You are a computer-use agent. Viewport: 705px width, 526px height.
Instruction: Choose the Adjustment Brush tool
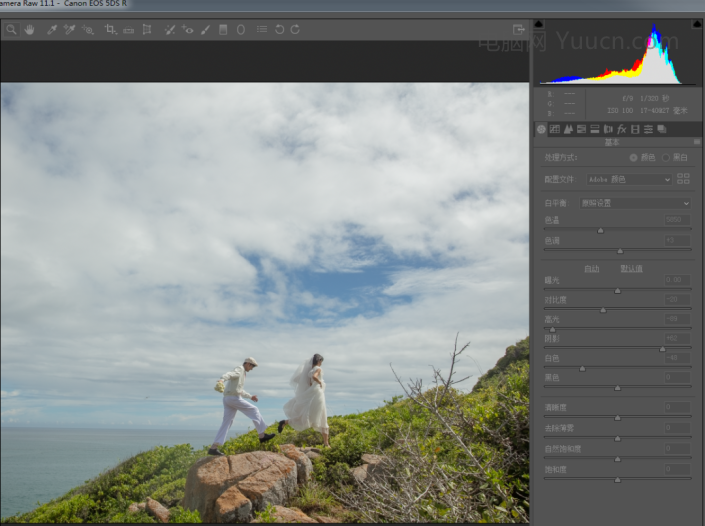coord(205,30)
